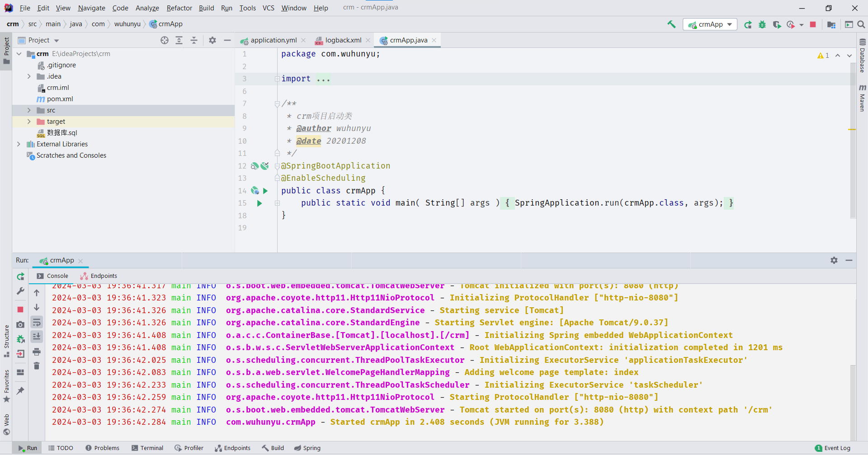
Task: Rerun crmApp in Run panel
Action: [20, 277]
